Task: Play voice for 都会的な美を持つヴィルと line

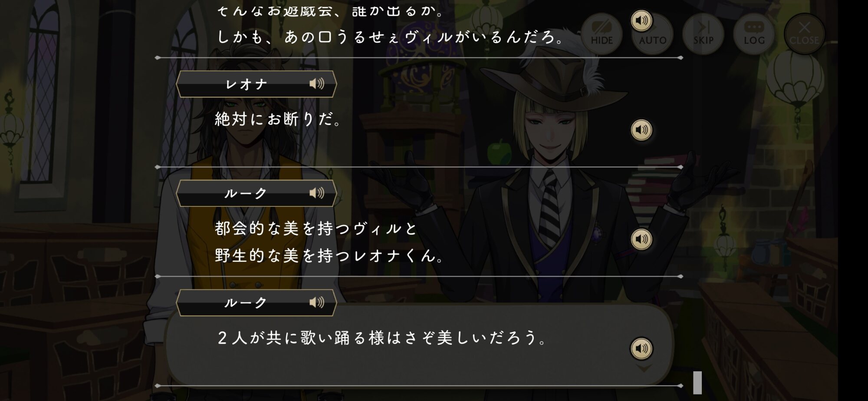Action: 641,239
